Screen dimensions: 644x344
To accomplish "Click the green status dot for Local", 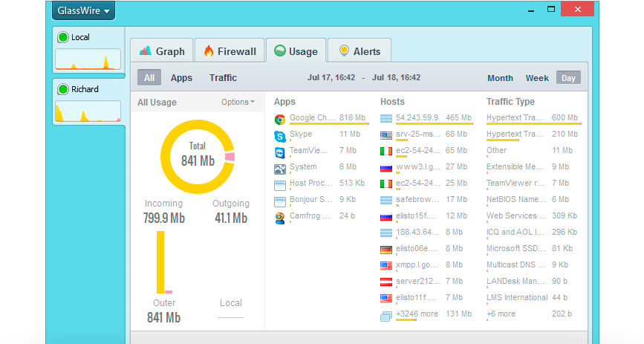I will point(63,37).
